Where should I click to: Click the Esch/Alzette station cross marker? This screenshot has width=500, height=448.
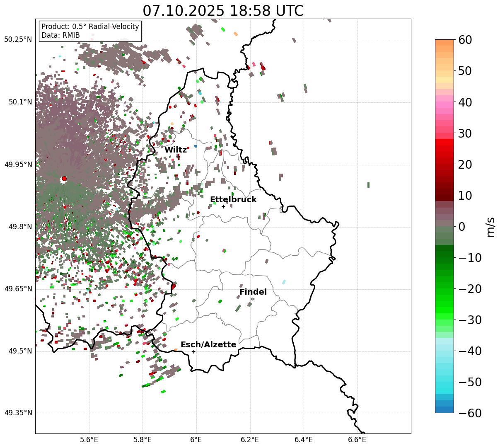[x=193, y=351]
